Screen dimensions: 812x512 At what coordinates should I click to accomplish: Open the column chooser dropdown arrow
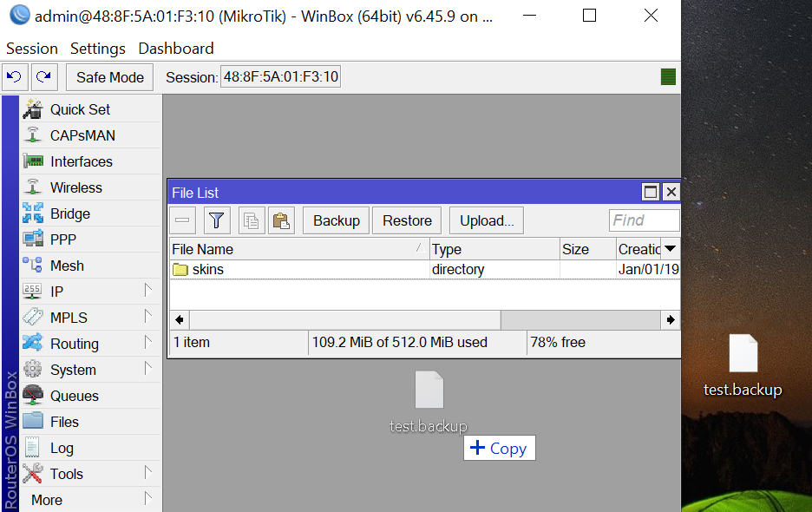point(670,249)
